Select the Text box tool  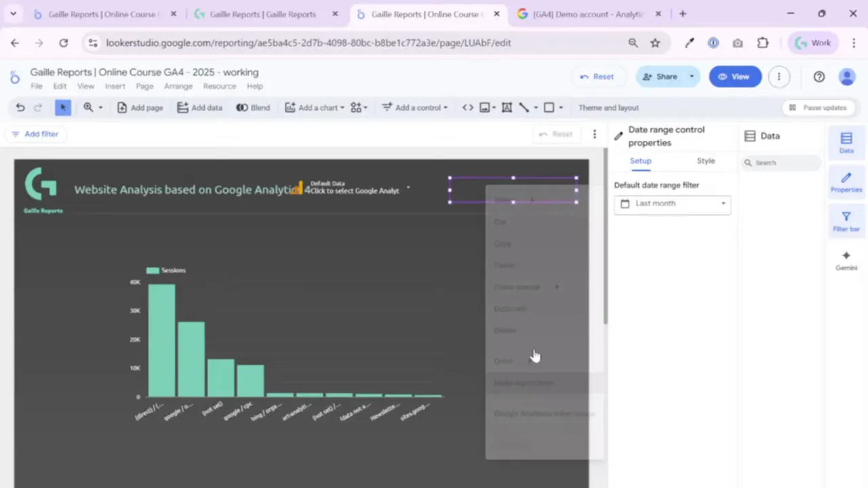pos(507,108)
